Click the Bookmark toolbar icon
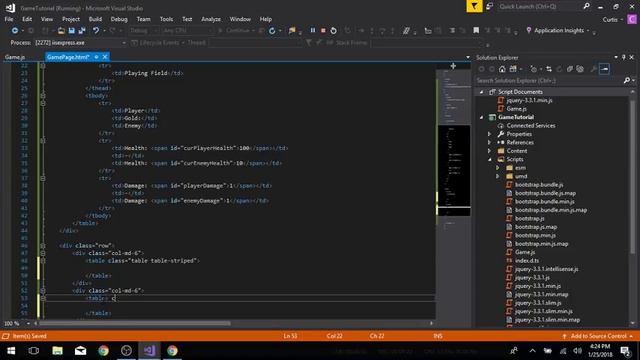This screenshot has width=640, height=360. click(x=476, y=31)
